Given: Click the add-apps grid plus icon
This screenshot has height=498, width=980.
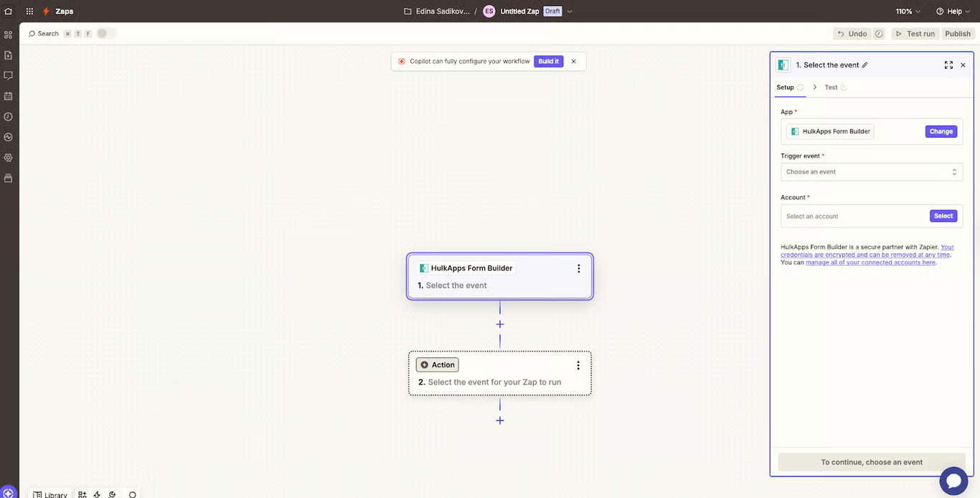Looking at the screenshot, I should (83, 494).
